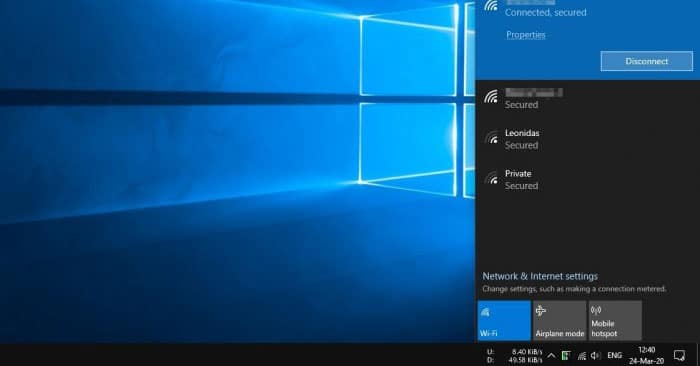Click the taskbar network Wi-Fi icon

click(582, 356)
